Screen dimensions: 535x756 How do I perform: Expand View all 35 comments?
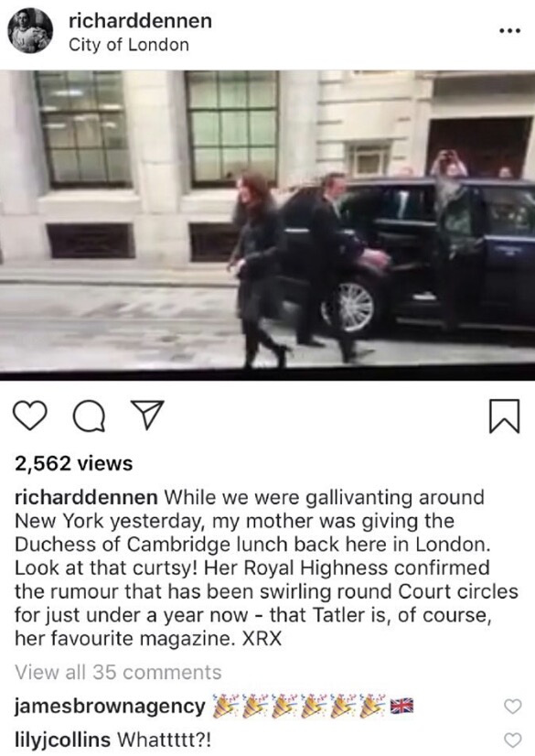(118, 672)
